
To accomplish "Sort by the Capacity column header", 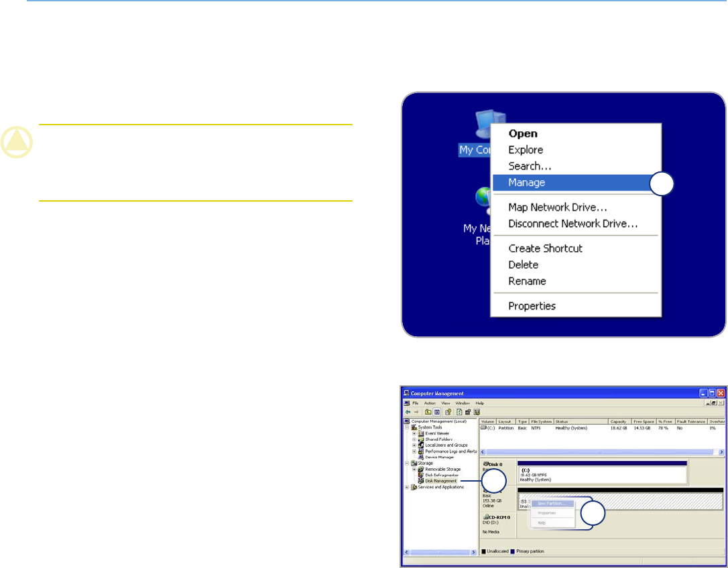I will coord(620,421).
